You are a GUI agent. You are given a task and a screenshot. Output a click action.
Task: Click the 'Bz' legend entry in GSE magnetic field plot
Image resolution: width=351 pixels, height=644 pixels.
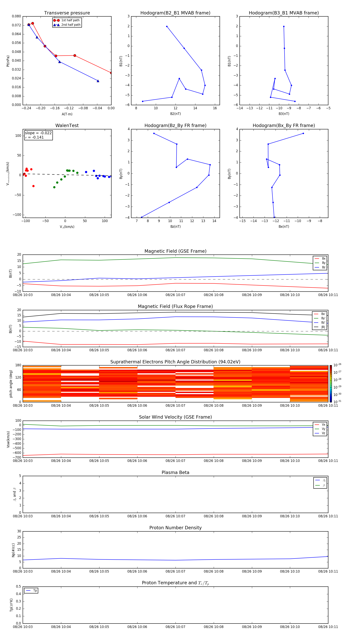320,268
